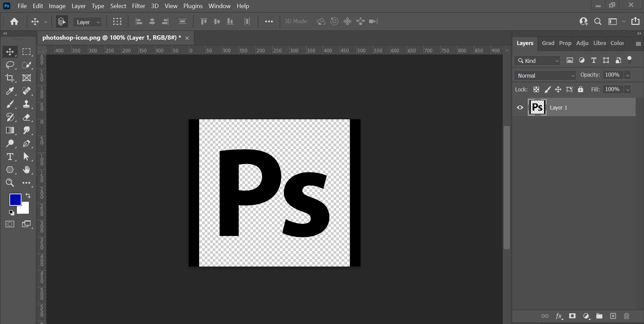Open the blue foreground color swatch

14,199
